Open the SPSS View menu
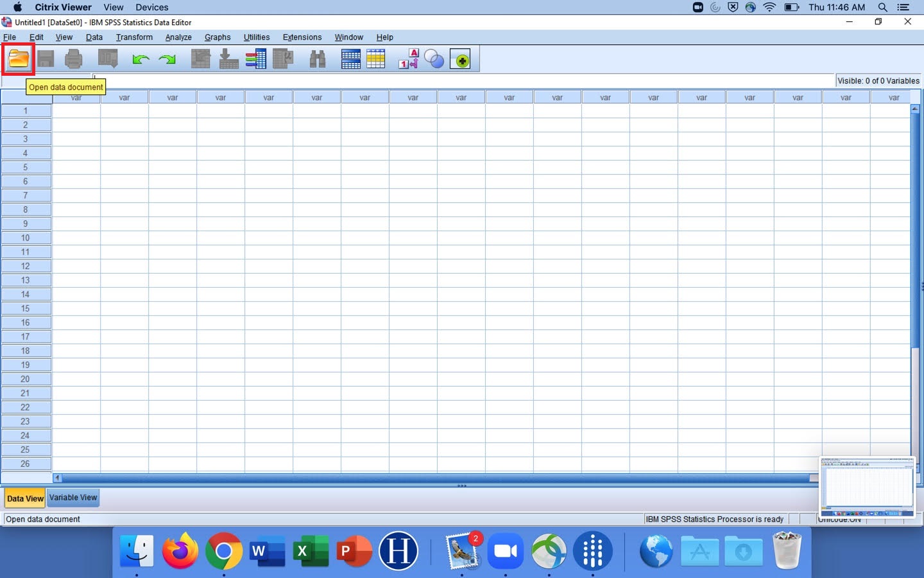Screen dimensions: 924x578 click(64, 37)
